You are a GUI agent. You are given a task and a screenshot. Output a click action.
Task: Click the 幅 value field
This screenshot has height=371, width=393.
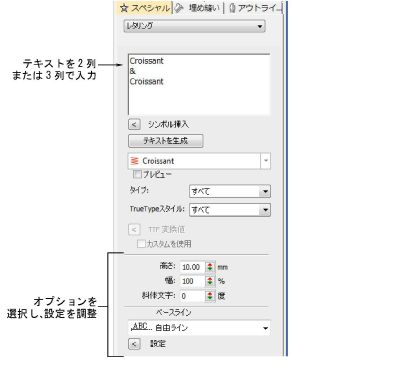(192, 281)
